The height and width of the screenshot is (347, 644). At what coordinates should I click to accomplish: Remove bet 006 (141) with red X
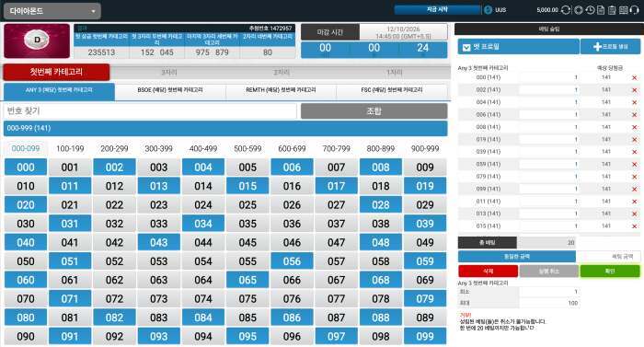click(634, 115)
